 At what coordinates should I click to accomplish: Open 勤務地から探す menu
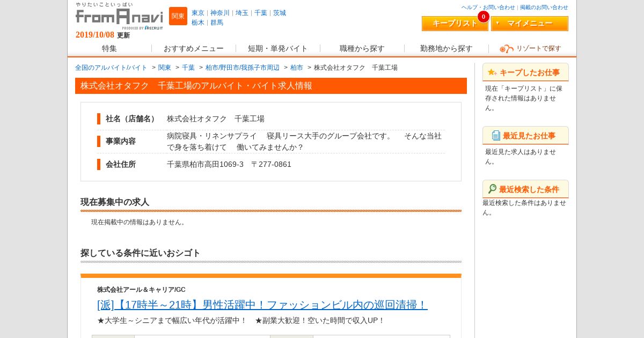(x=447, y=48)
